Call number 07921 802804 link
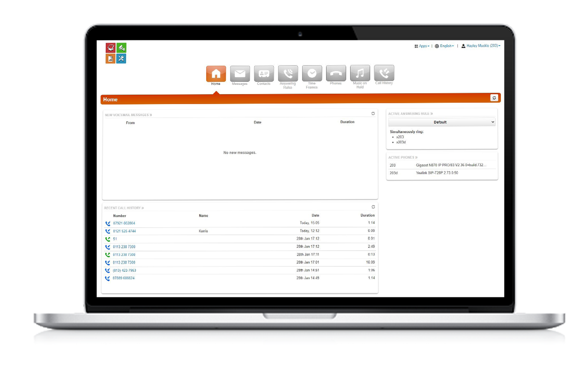Image resolution: width=588 pixels, height=367 pixels. [x=124, y=223]
